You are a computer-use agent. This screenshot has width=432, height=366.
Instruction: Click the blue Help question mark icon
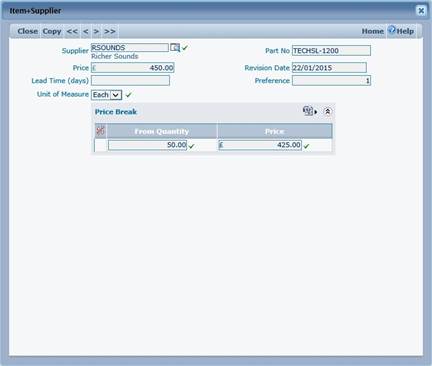click(392, 30)
